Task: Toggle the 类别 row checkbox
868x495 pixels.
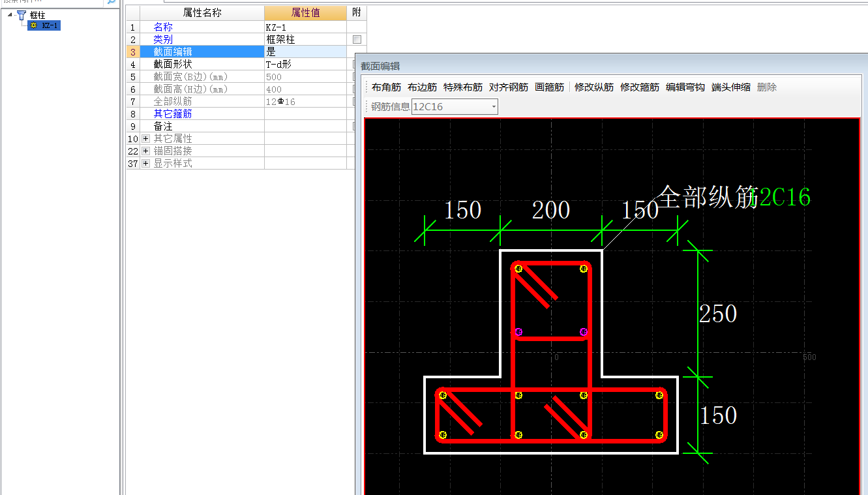Action: pos(357,40)
